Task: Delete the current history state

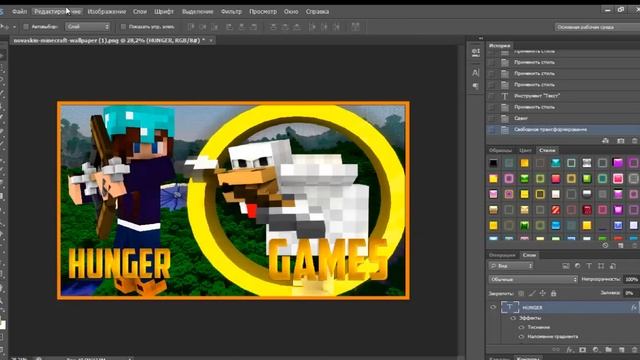Action: point(635,141)
